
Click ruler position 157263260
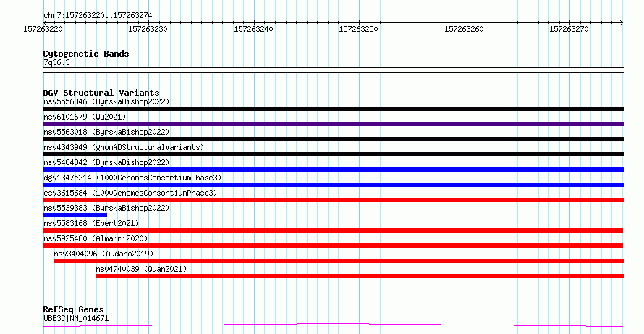tap(464, 29)
